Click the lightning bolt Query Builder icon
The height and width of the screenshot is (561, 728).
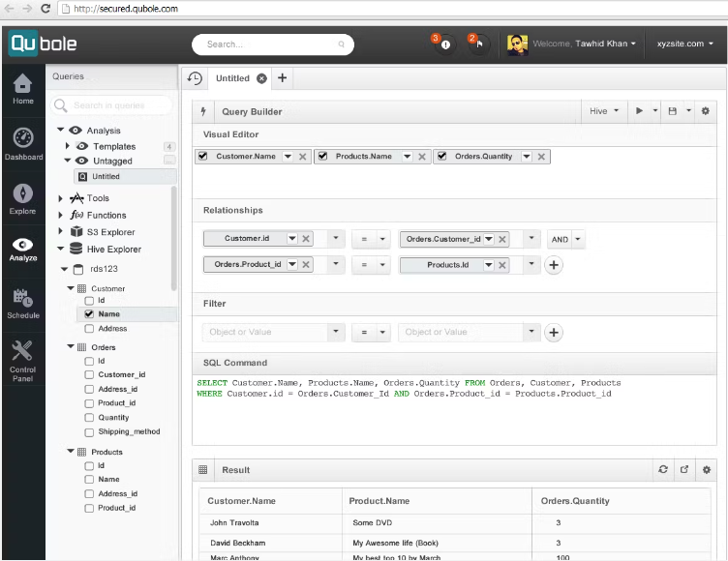[x=203, y=111]
